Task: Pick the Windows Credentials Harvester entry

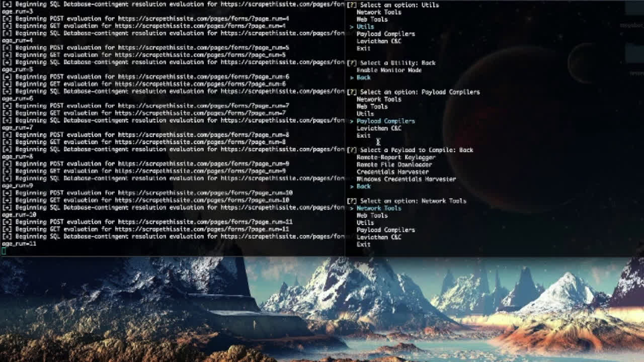Action: click(x=406, y=179)
